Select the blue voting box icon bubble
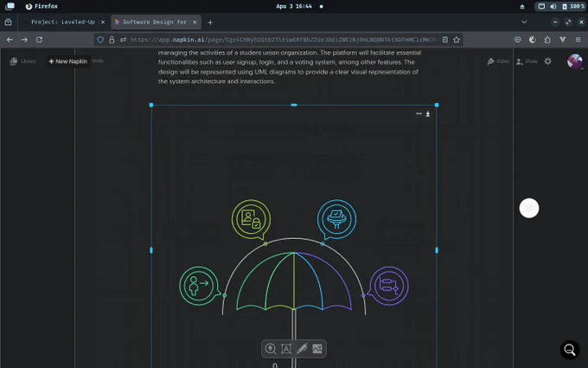This screenshot has width=588, height=368. (x=336, y=219)
